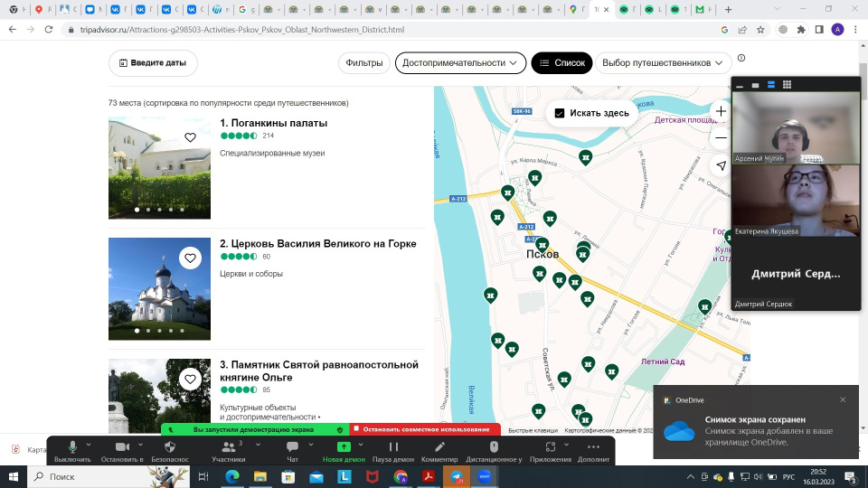Expand Zoom participants options arrow

[x=258, y=445]
